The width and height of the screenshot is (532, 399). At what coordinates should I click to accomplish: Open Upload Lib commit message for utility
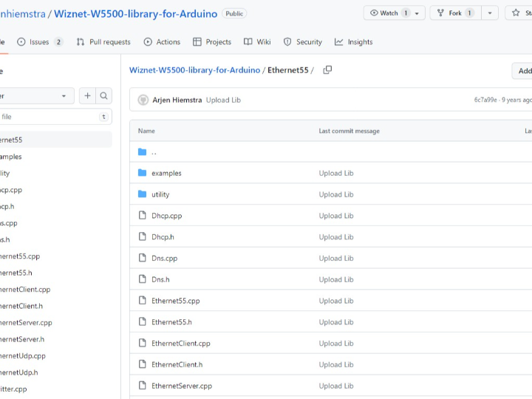pos(336,194)
